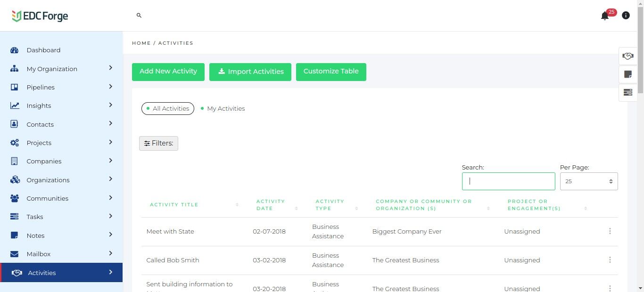
Task: Open row options for Meet with State
Action: pos(610,231)
